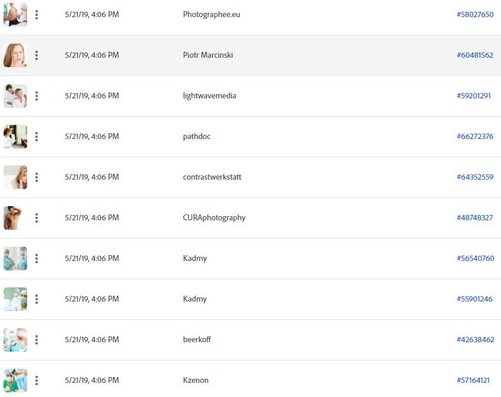
Task: Select the contrastwerkstatt image thumbnail
Action: click(15, 177)
